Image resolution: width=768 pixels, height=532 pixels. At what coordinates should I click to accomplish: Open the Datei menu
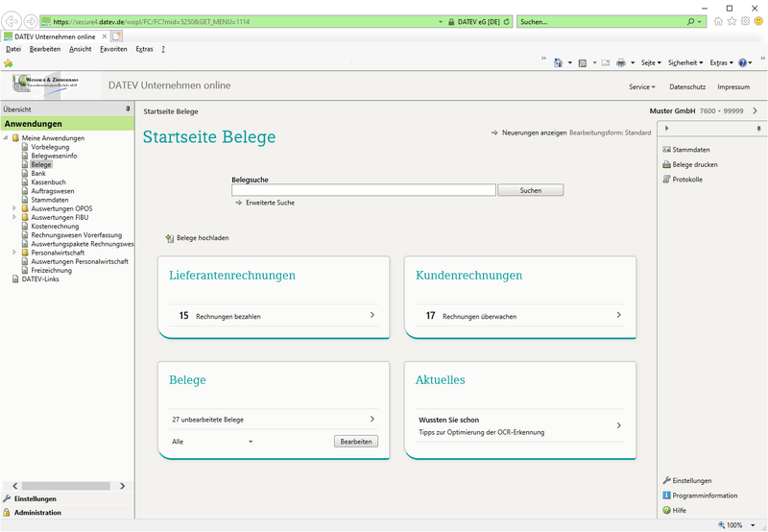click(x=13, y=49)
